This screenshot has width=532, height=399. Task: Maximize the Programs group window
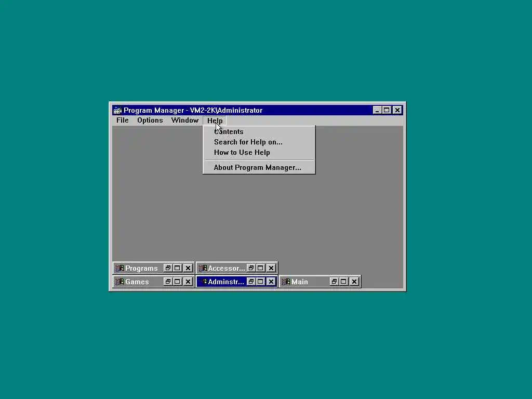[177, 268]
